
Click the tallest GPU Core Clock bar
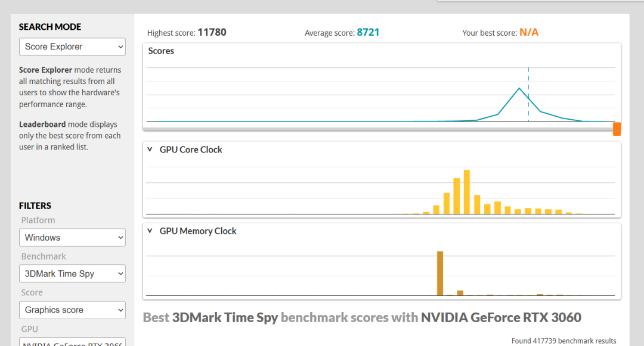coord(466,192)
